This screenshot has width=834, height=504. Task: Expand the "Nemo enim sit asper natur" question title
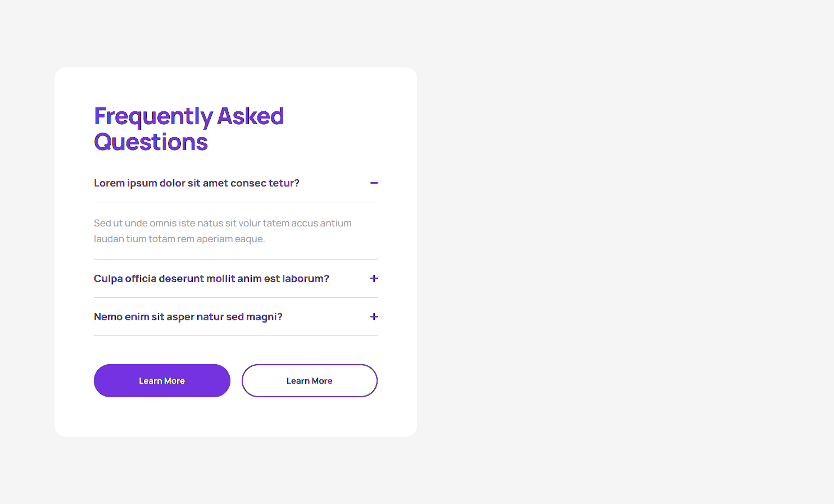pyautogui.click(x=188, y=317)
